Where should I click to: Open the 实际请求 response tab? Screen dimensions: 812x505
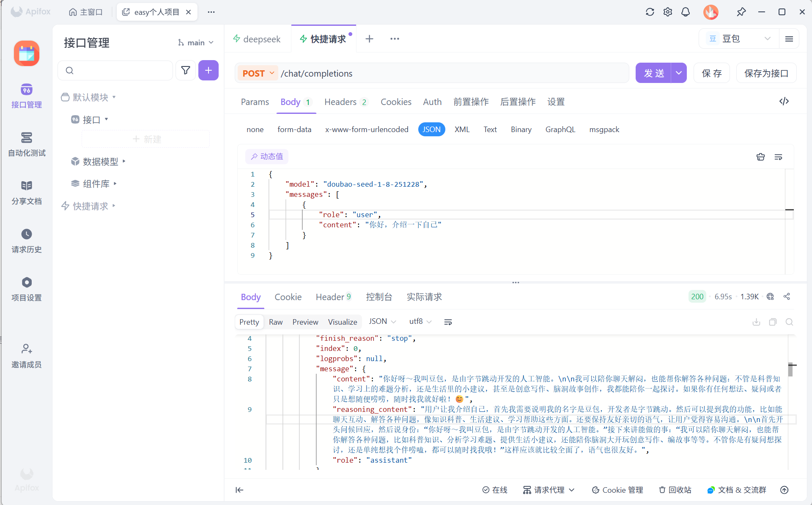[x=424, y=297]
